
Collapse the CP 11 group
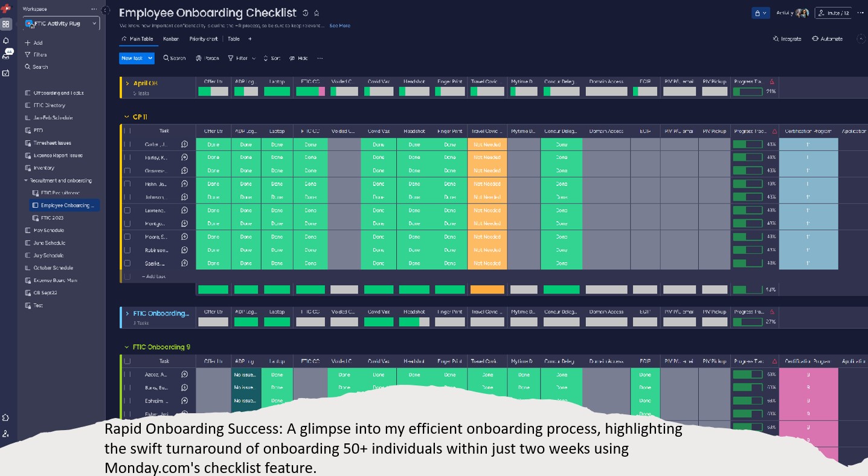(126, 117)
